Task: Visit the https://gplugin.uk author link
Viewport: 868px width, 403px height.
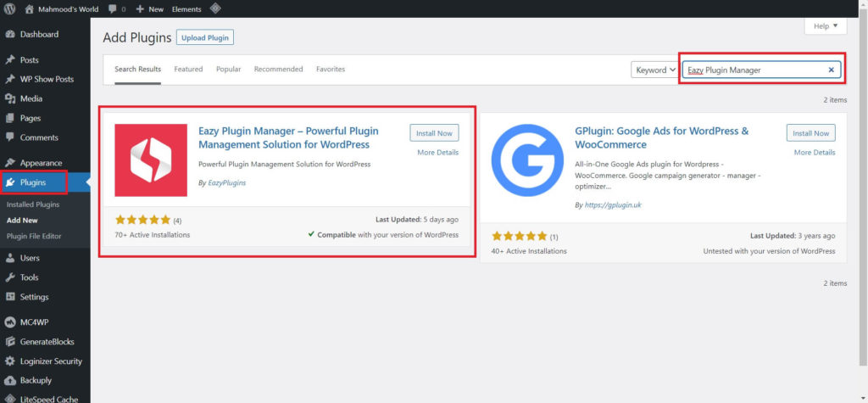Action: [x=614, y=204]
